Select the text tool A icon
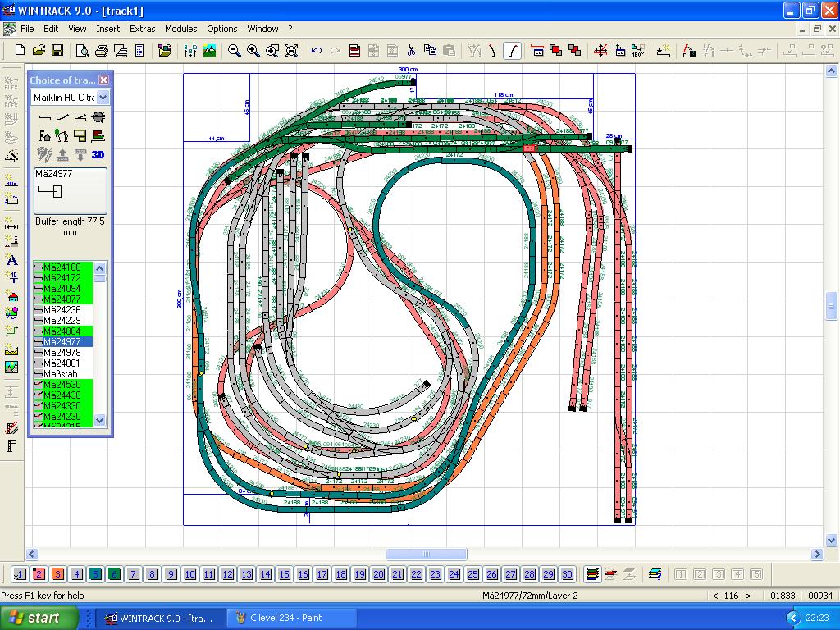The height and width of the screenshot is (630, 840). 11,260
